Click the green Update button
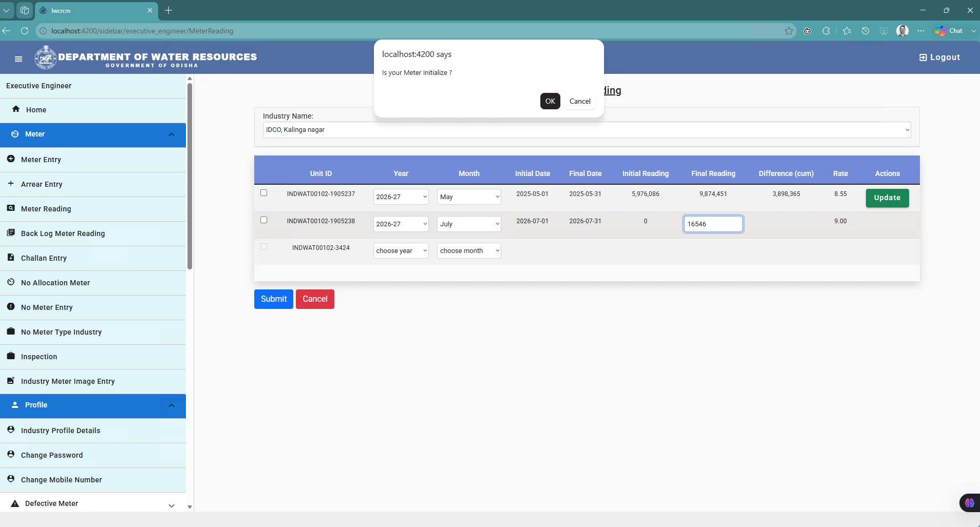Image resolution: width=980 pixels, height=527 pixels. coord(887,198)
